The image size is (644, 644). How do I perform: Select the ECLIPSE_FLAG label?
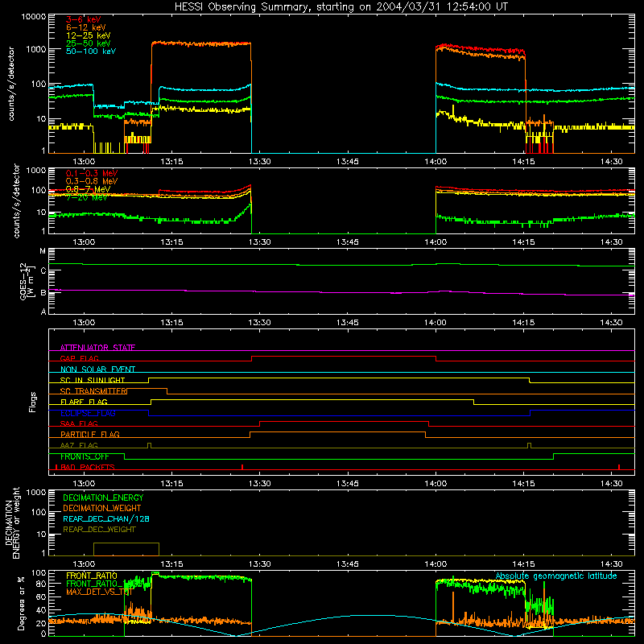click(x=88, y=413)
